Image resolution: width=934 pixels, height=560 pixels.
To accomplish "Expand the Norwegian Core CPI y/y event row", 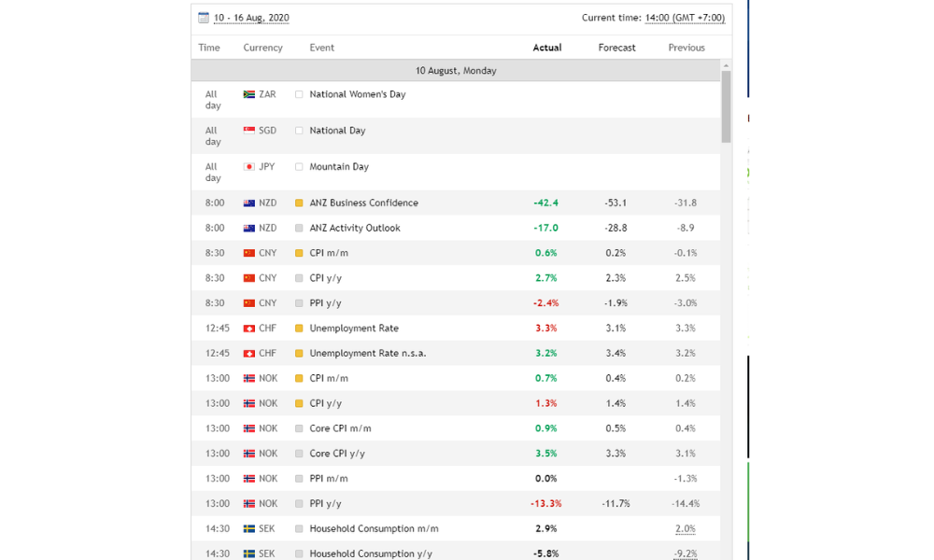I will point(337,454).
